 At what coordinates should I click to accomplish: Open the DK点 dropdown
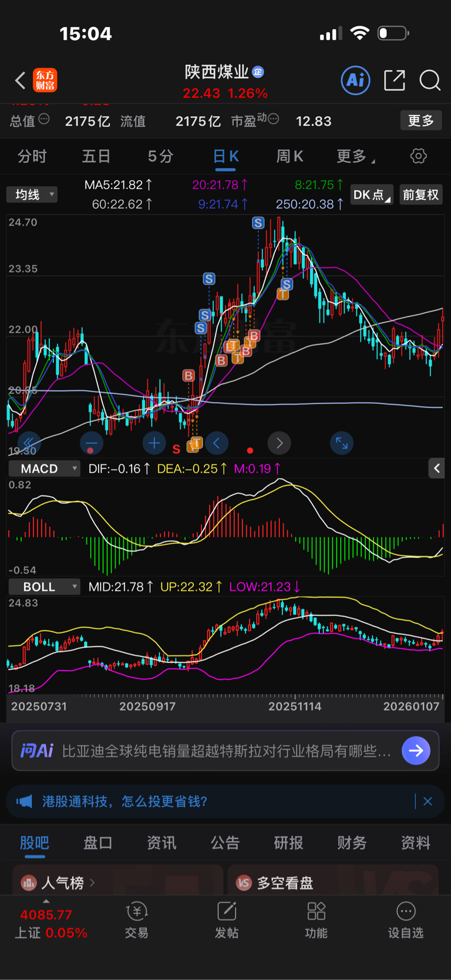[371, 194]
